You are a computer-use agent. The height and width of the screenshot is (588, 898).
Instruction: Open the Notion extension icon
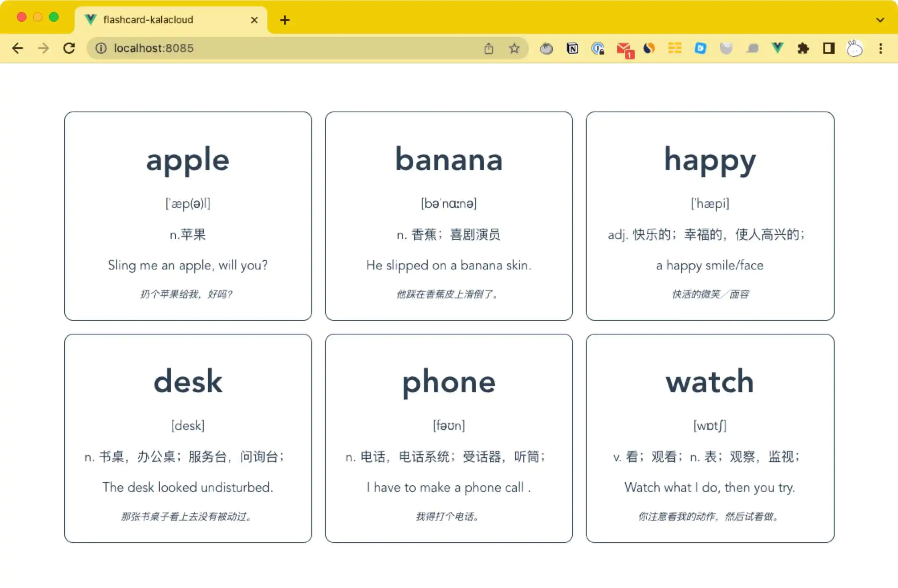pos(572,48)
